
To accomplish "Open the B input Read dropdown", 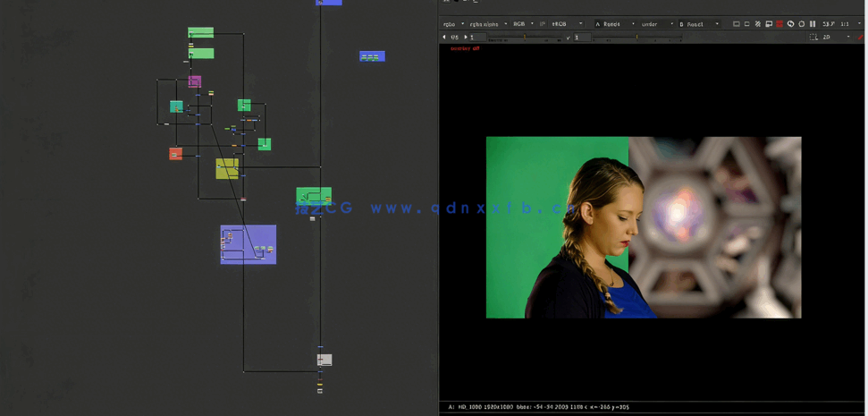I will (x=699, y=24).
